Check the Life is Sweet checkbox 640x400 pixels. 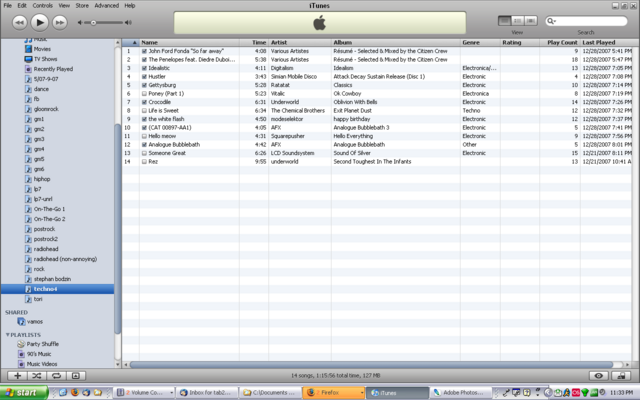pyautogui.click(x=144, y=111)
